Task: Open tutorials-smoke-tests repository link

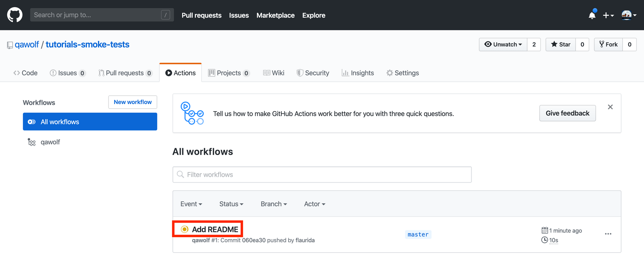Action: (87, 44)
